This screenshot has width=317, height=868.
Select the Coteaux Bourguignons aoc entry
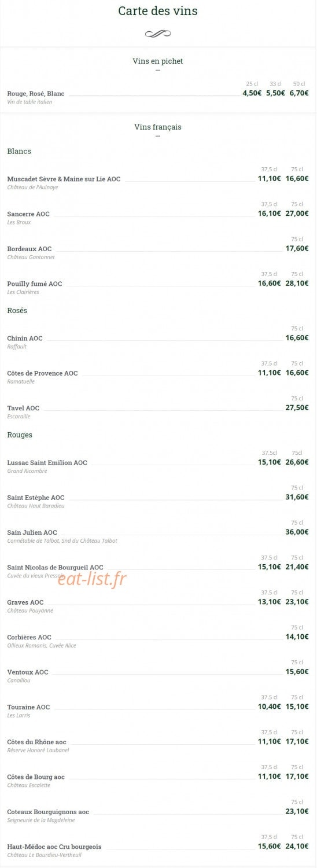click(x=48, y=812)
